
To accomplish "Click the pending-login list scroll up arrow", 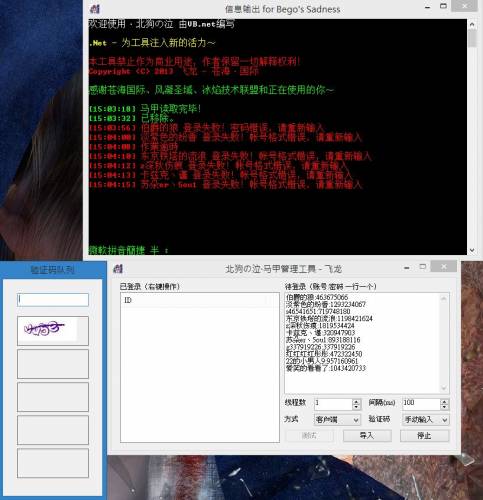I will click(x=444, y=298).
